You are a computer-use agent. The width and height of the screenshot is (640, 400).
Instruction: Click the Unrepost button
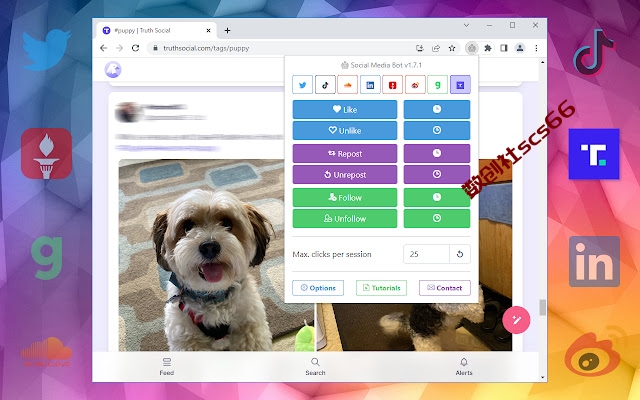coord(345,175)
